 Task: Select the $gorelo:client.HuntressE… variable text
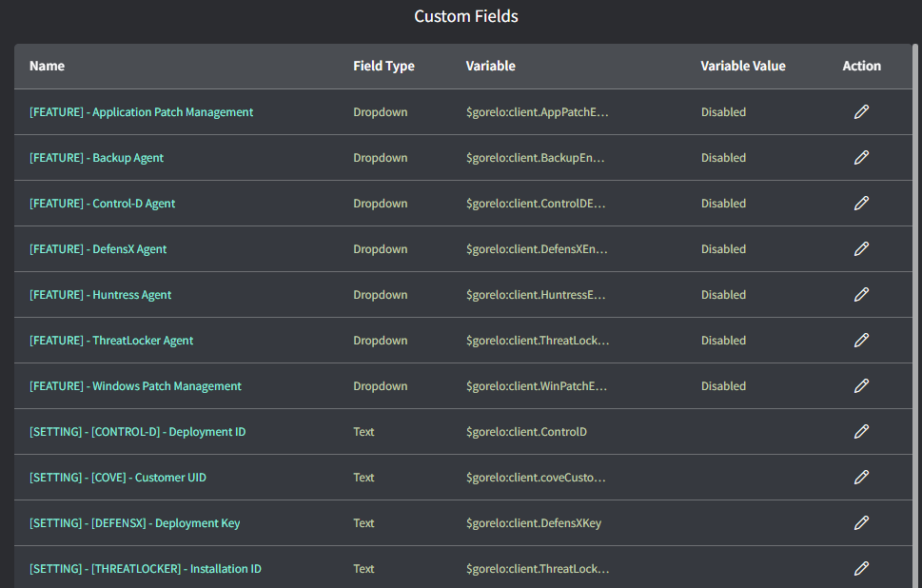(536, 295)
